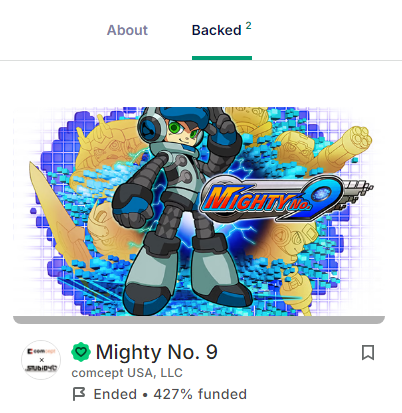Screen dimensions: 402x413
Task: Click the flag icon beside Ended
Action: click(79, 394)
